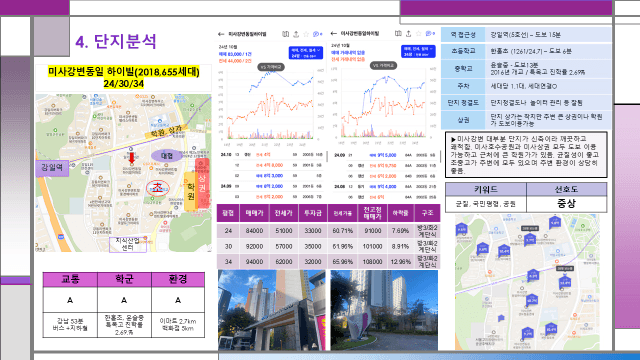Click the chat bubble icon in right chart header
Viewport: 640px width, 360px height.
tap(429, 33)
